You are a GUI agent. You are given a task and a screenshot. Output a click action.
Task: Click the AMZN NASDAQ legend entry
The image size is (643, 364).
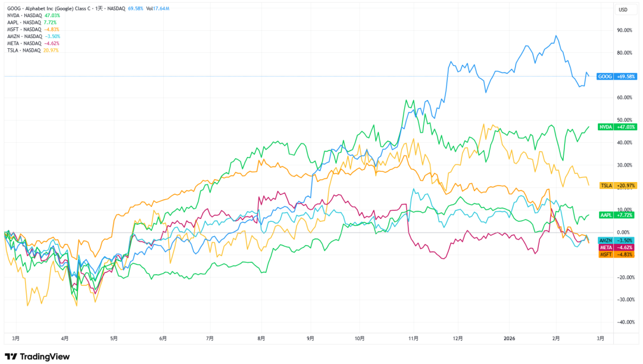(x=25, y=36)
